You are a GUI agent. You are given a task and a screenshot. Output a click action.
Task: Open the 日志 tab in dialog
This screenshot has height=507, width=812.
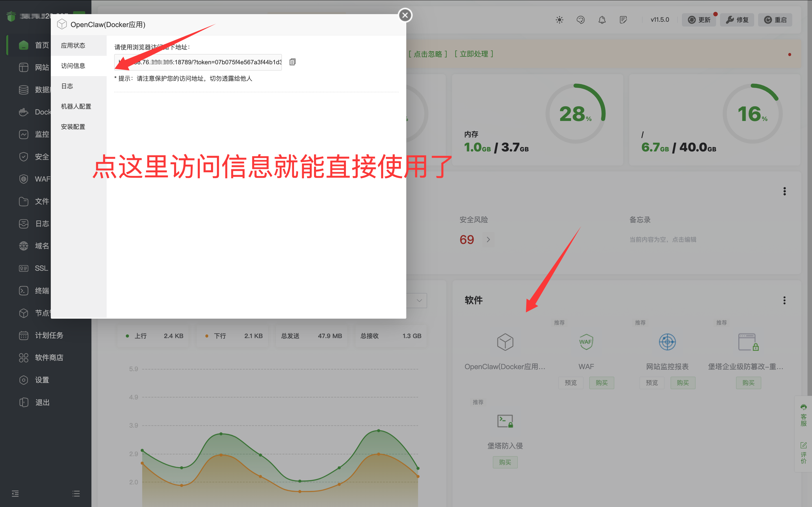(x=67, y=86)
